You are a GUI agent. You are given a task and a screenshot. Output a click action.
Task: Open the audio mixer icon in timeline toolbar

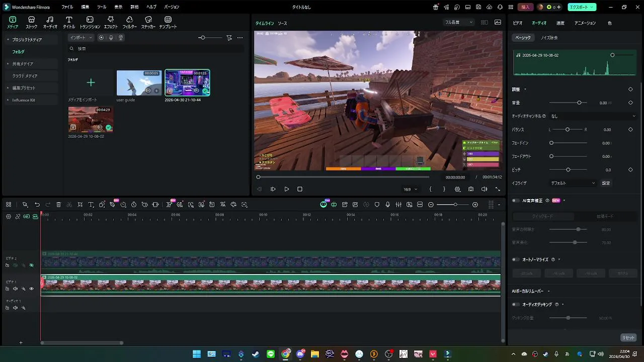[x=398, y=205]
